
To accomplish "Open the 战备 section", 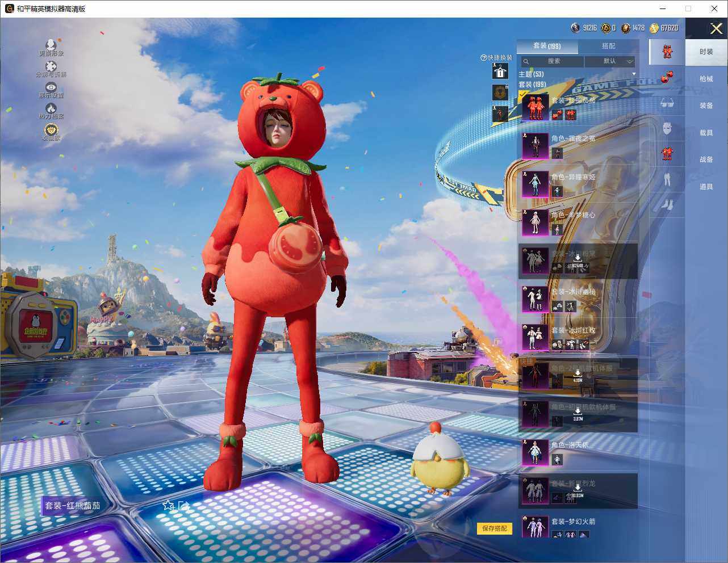I will click(x=706, y=159).
